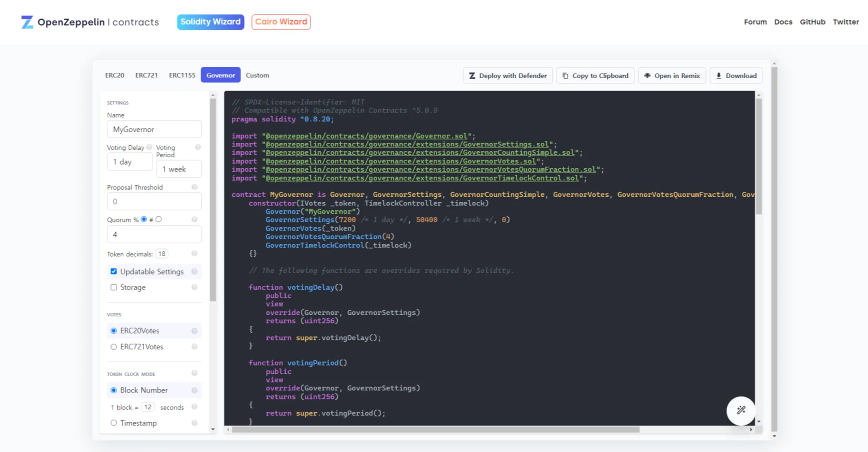The image size is (868, 452).
Task: Click the Defender Z icon on the deploy button
Action: (472, 76)
